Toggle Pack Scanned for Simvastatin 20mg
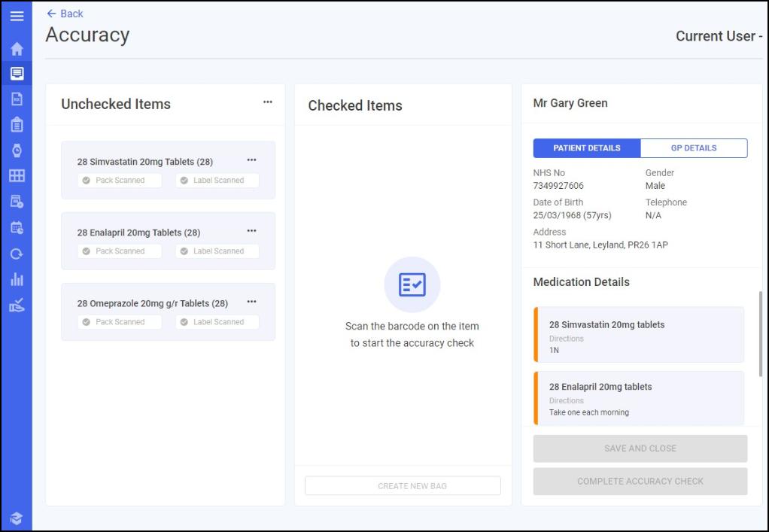Screen dimensions: 769x532 click(119, 181)
